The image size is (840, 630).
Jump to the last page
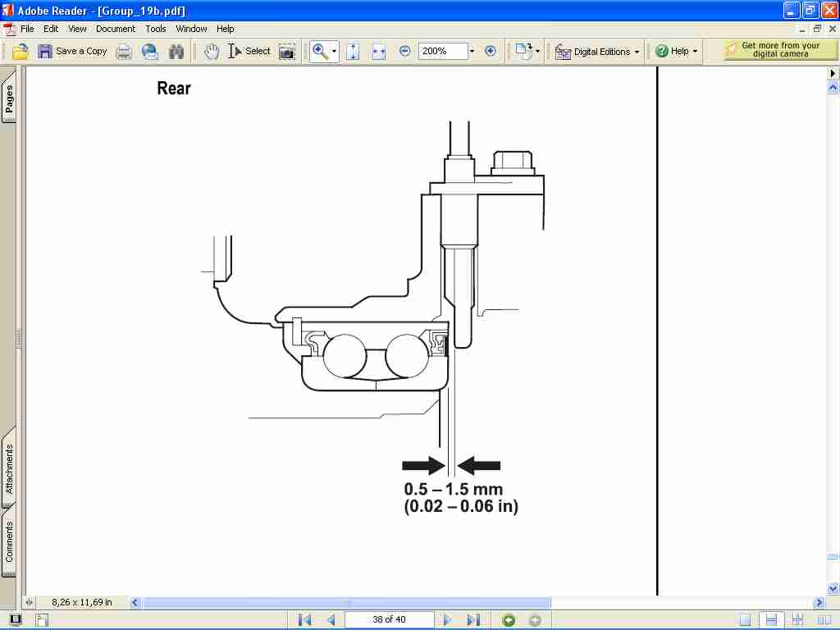[473, 620]
